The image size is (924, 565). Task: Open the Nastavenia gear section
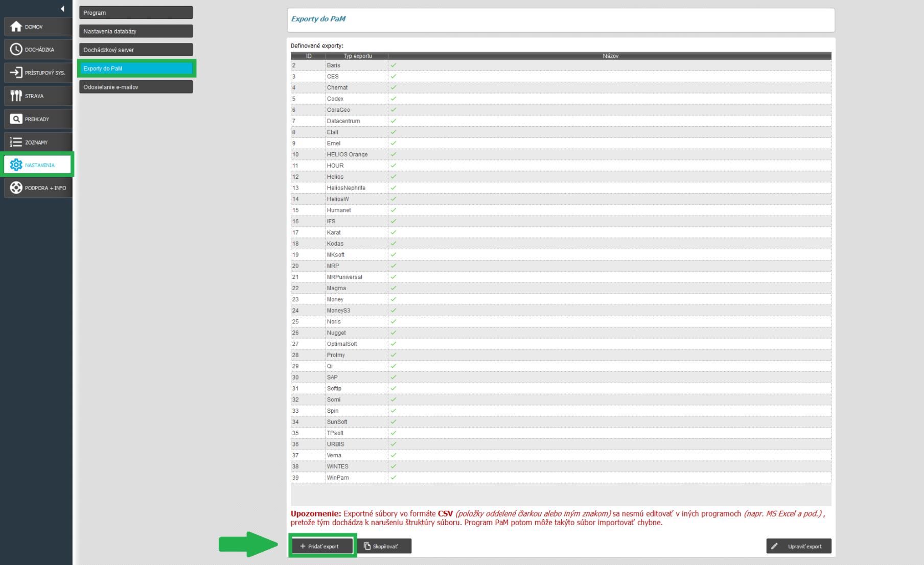pos(38,165)
